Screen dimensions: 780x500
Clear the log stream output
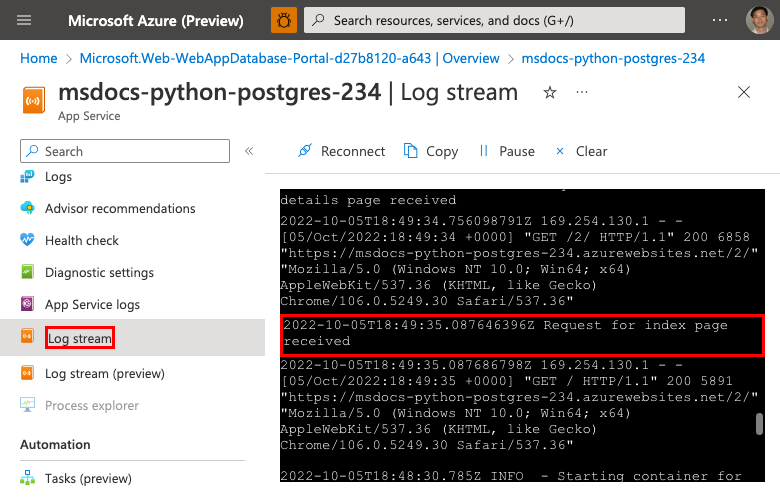pyautogui.click(x=580, y=151)
